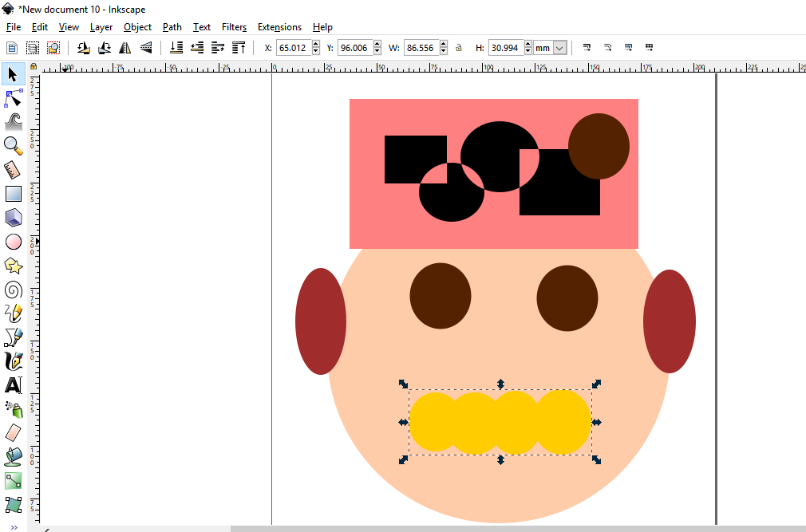Rotate selection 90° counter-clockwise

(83, 48)
